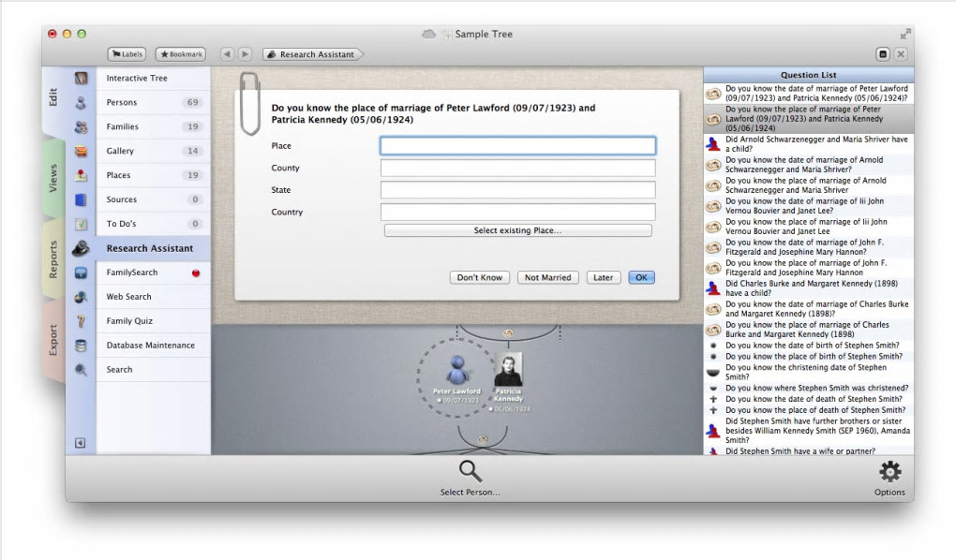Click fullscreen arrows in title bar
The width and height of the screenshot is (956, 560).
[905, 34]
